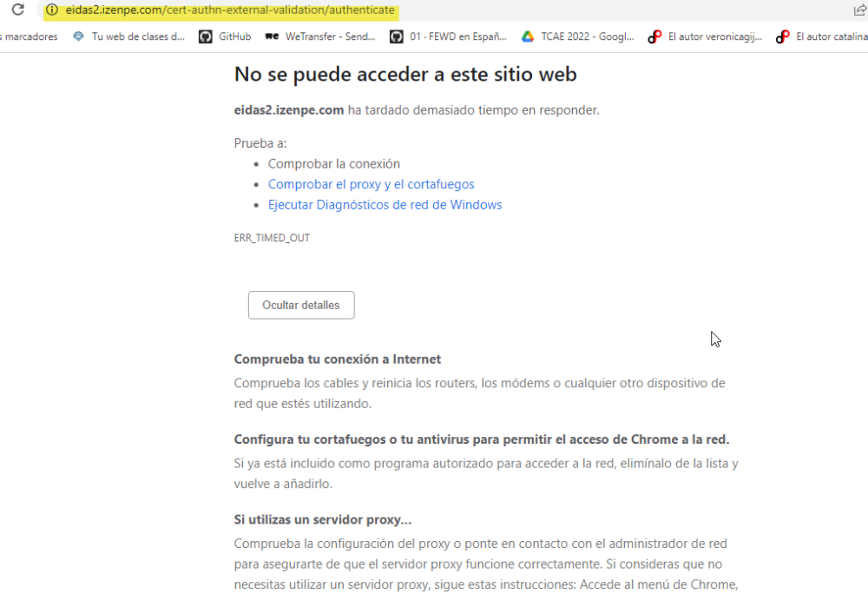Click the 'Comprobar la conexión' list item
The width and height of the screenshot is (868, 594).
334,163
